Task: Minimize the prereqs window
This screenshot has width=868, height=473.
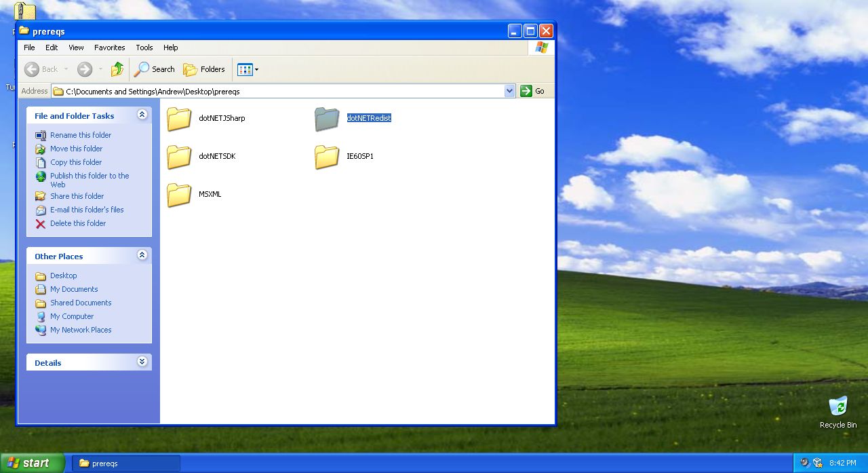Action: click(x=515, y=31)
